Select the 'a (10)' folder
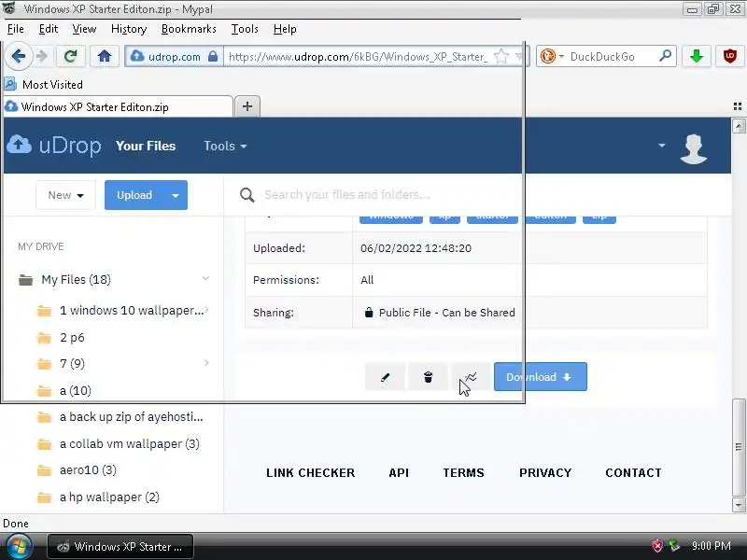Screen dimensions: 747x560 (76, 391)
